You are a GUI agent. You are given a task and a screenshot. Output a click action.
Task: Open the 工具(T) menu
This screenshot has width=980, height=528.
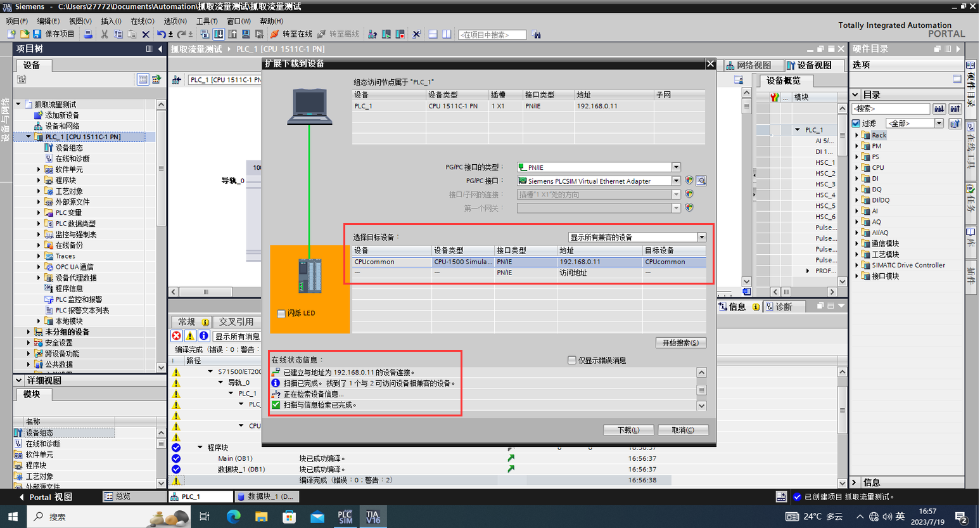(x=207, y=21)
